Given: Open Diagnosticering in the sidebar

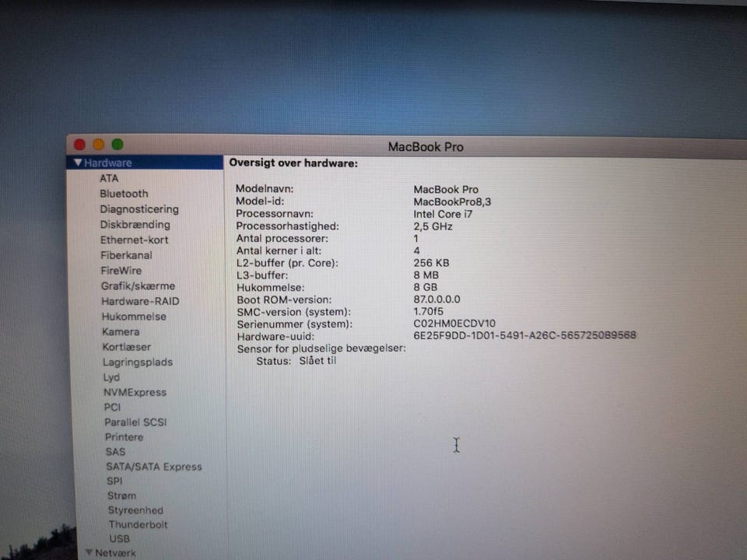Looking at the screenshot, I should tap(139, 209).
